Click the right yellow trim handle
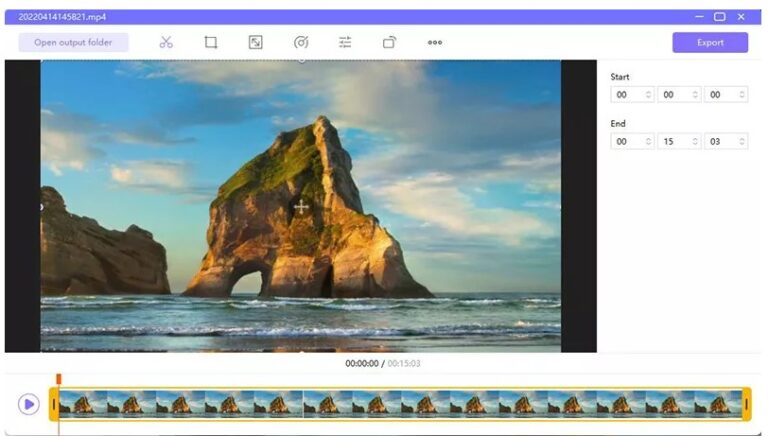The width and height of the screenshot is (768, 436). (x=746, y=404)
